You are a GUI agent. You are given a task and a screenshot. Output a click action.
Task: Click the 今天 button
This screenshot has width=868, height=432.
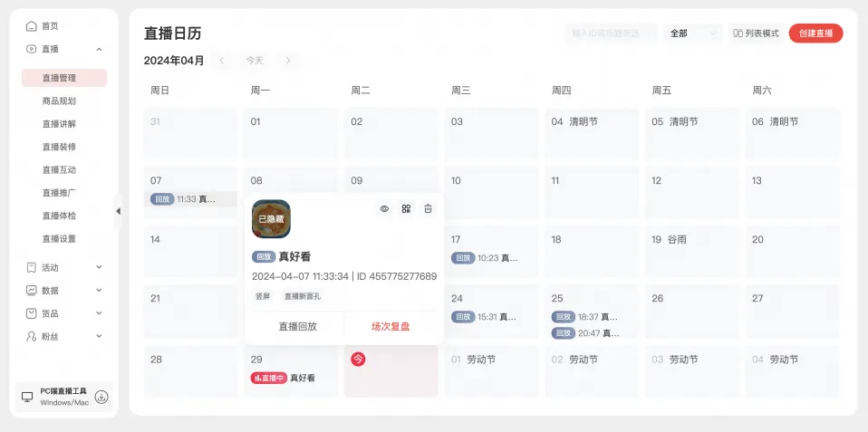pos(255,61)
